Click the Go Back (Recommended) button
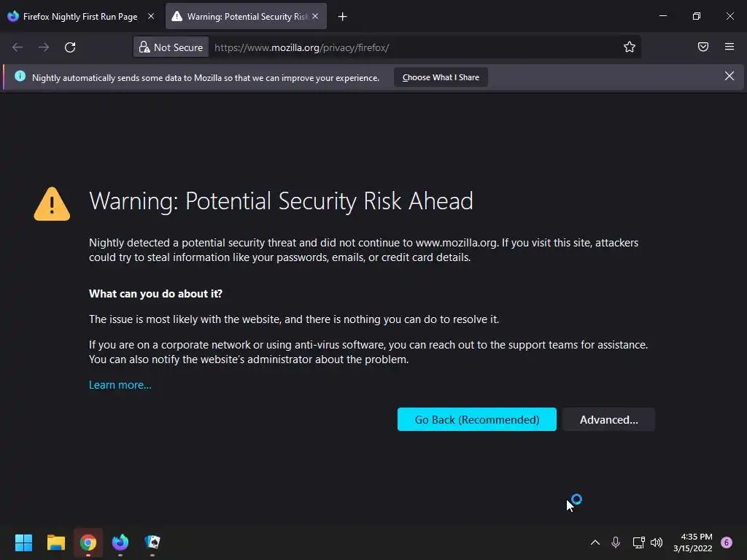Viewport: 747px width, 560px height. click(477, 419)
